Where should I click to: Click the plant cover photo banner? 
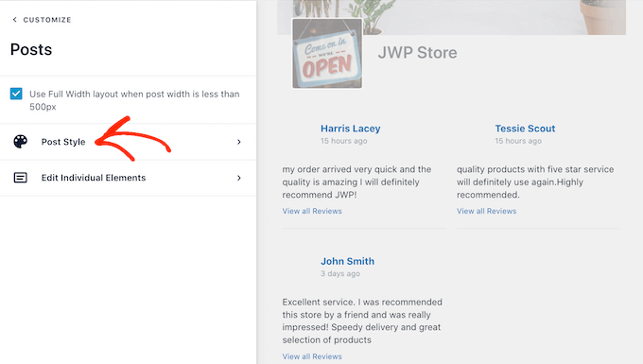pos(451,17)
